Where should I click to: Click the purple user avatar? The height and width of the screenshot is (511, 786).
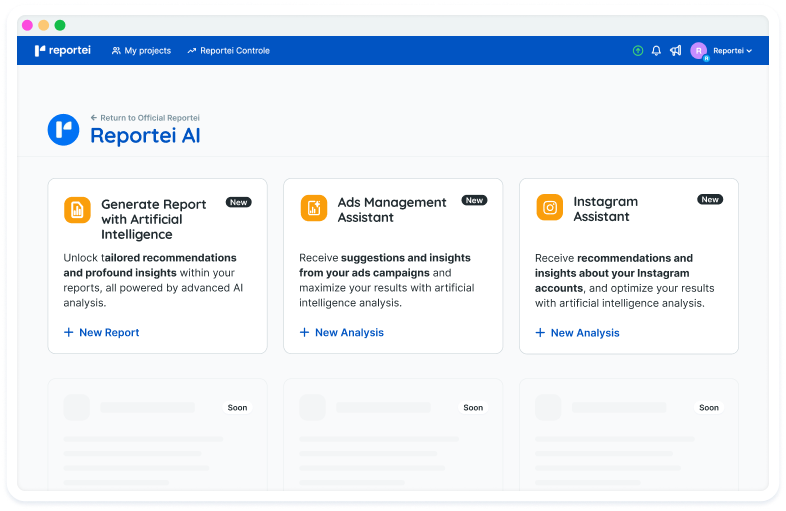699,51
